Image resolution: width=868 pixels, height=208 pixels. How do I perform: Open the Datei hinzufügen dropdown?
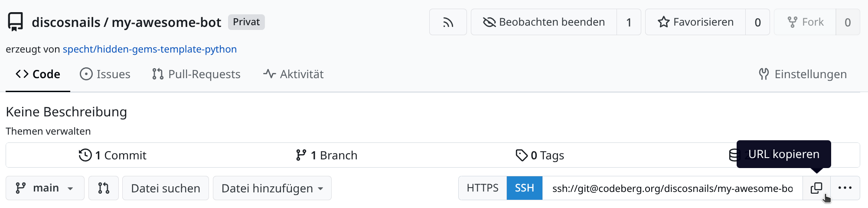click(272, 188)
